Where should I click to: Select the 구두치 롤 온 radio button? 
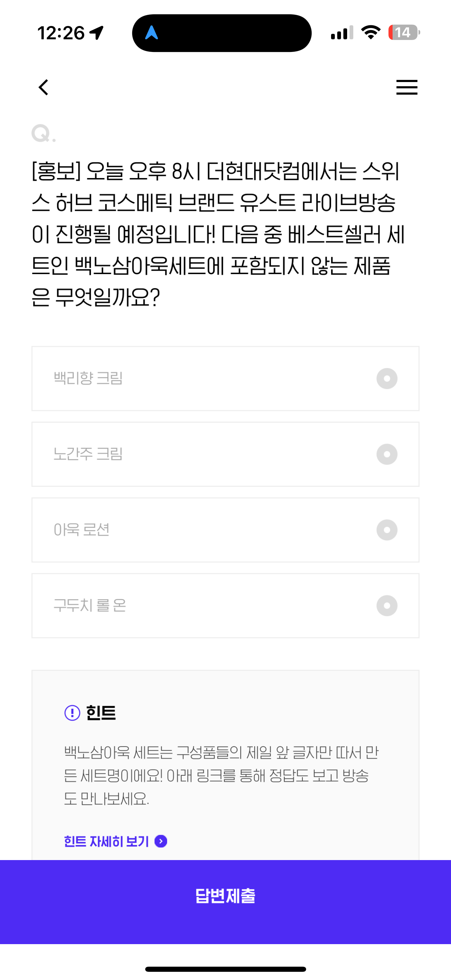(x=387, y=605)
